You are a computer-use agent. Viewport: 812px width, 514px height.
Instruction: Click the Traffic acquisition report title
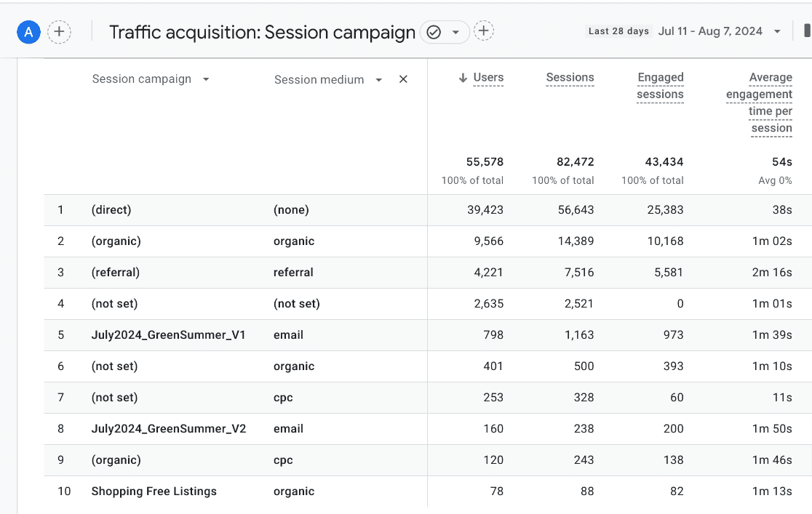coord(262,32)
